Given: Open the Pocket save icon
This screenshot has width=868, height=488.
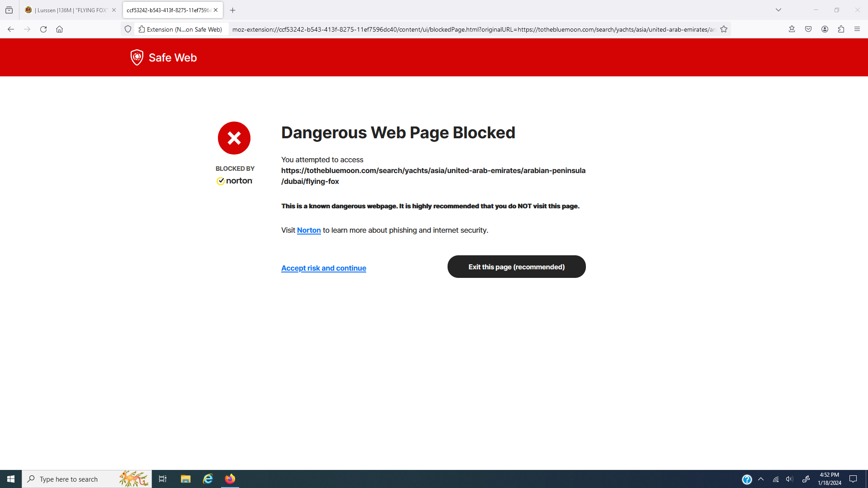Looking at the screenshot, I should (x=808, y=29).
